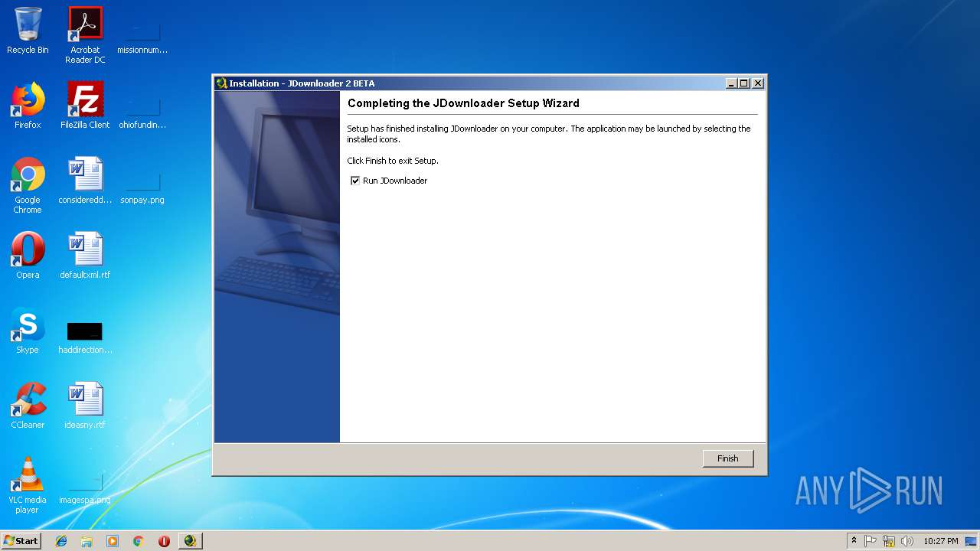The height and width of the screenshot is (551, 980).
Task: Select the defaultxml.rtf file icon
Action: pyautogui.click(x=85, y=256)
